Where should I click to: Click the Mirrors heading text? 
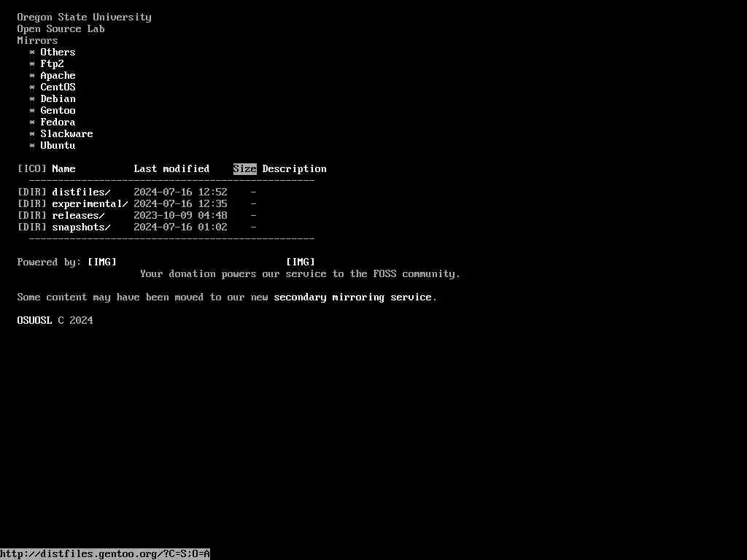[37, 41]
